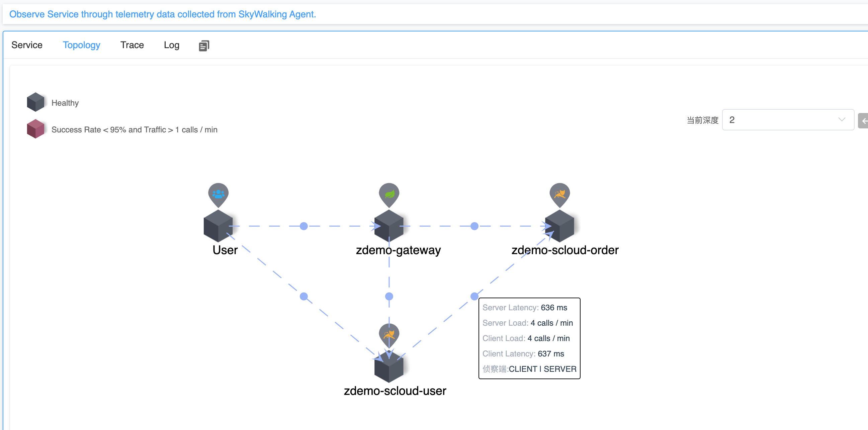Click the '当前深度' label

click(703, 120)
